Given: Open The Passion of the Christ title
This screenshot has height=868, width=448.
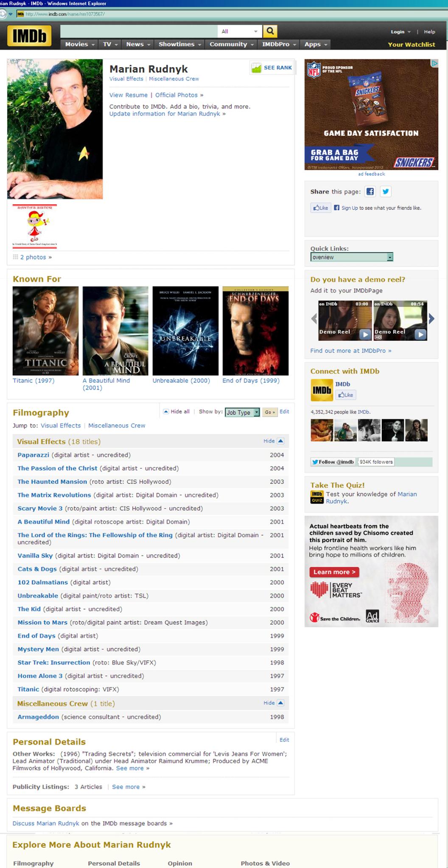Looking at the screenshot, I should pyautogui.click(x=57, y=468).
